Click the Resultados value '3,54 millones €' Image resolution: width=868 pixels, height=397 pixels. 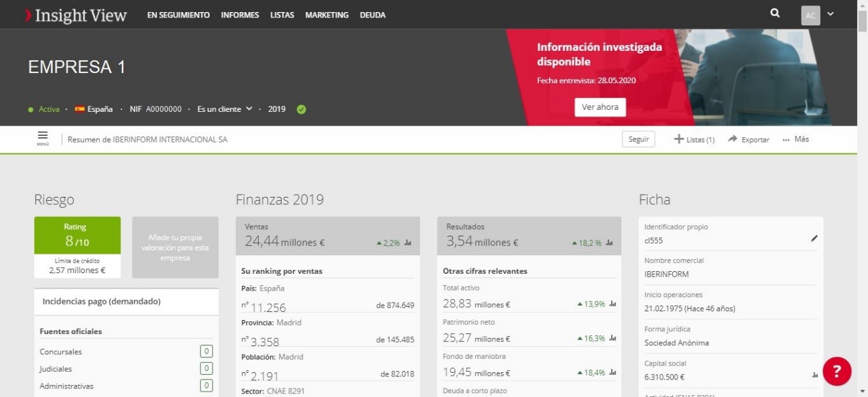point(483,242)
